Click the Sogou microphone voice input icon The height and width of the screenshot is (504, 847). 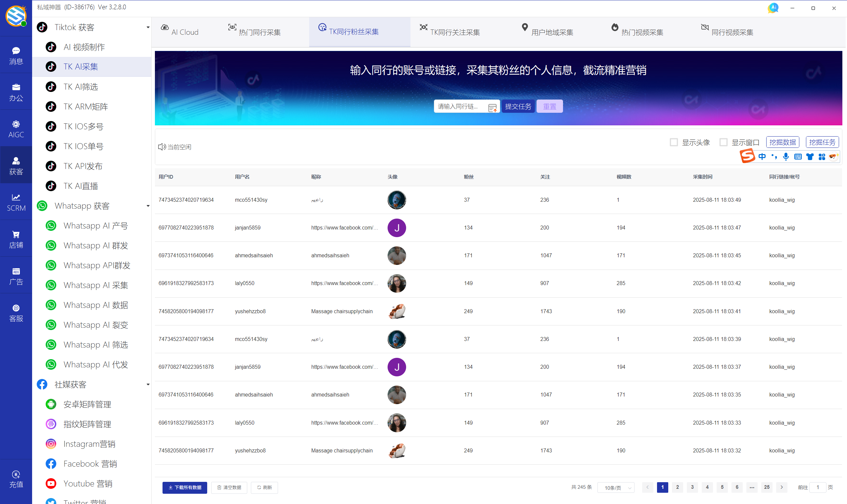pos(785,156)
